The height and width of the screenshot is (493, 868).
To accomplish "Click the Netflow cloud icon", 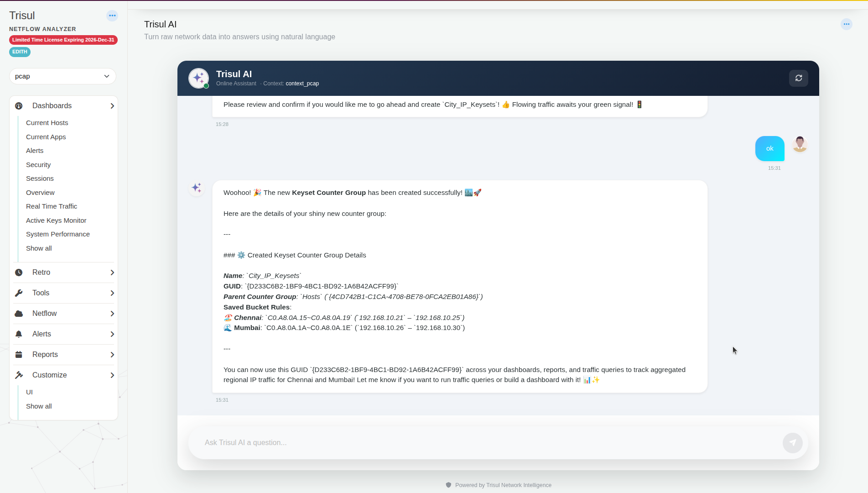I will tap(19, 314).
